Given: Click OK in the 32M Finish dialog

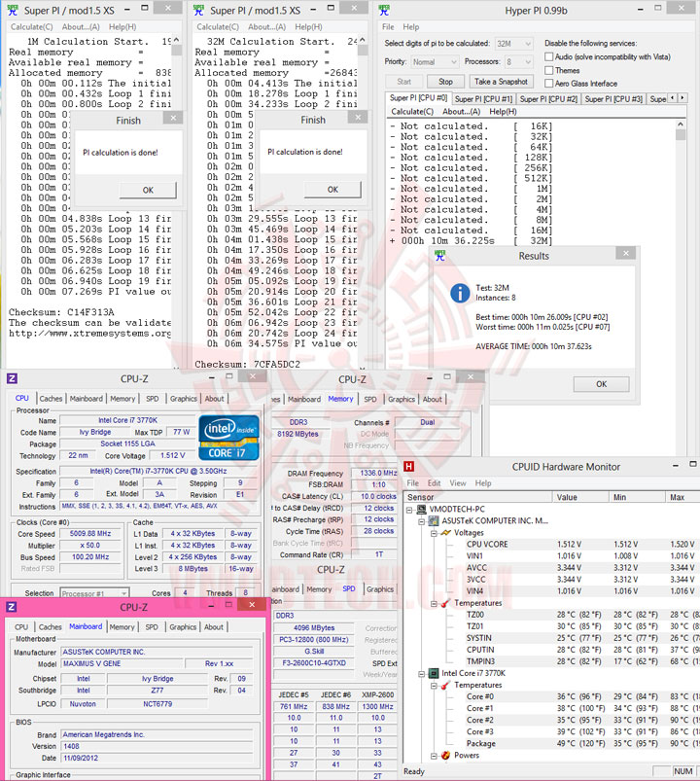Looking at the screenshot, I should tap(332, 190).
